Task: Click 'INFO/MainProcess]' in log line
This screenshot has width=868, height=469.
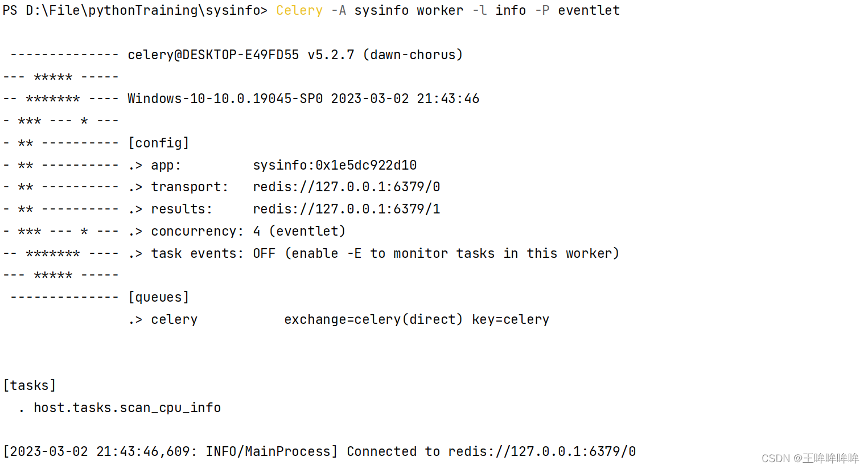Action: click(x=272, y=452)
